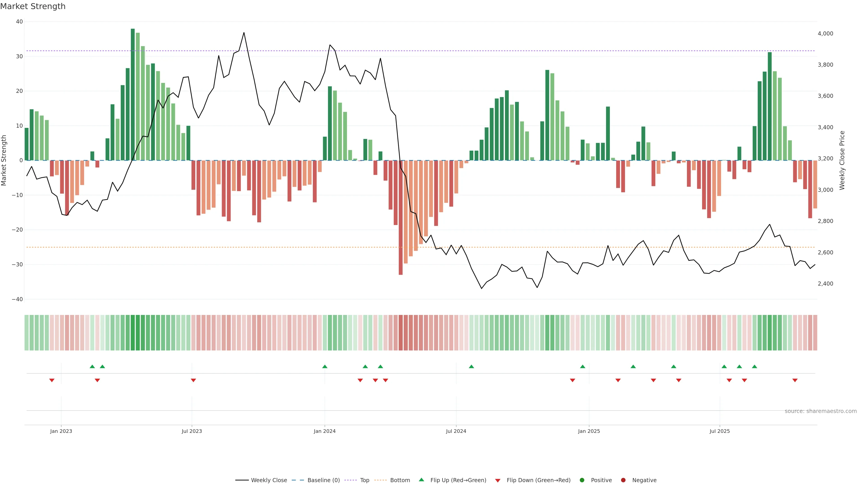This screenshot has width=868, height=488.
Task: Click the sharemaestro.com source text
Action: (x=821, y=411)
